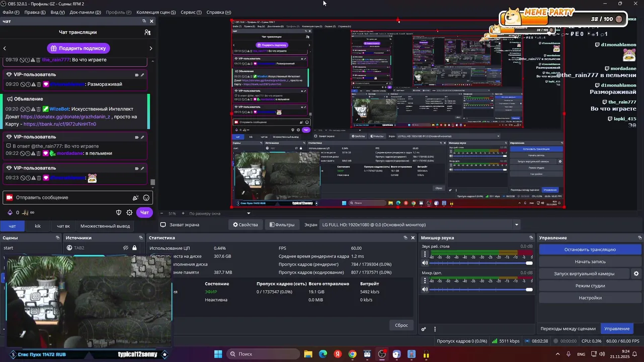The width and height of the screenshot is (644, 362).
Task: Open the donatex.gg donation link
Action: 65,117
